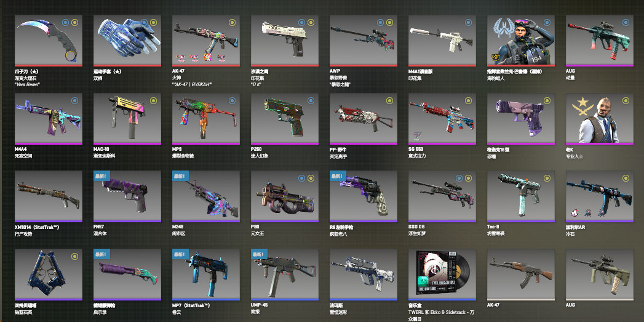Select the music kit vinyl record

tap(442, 275)
